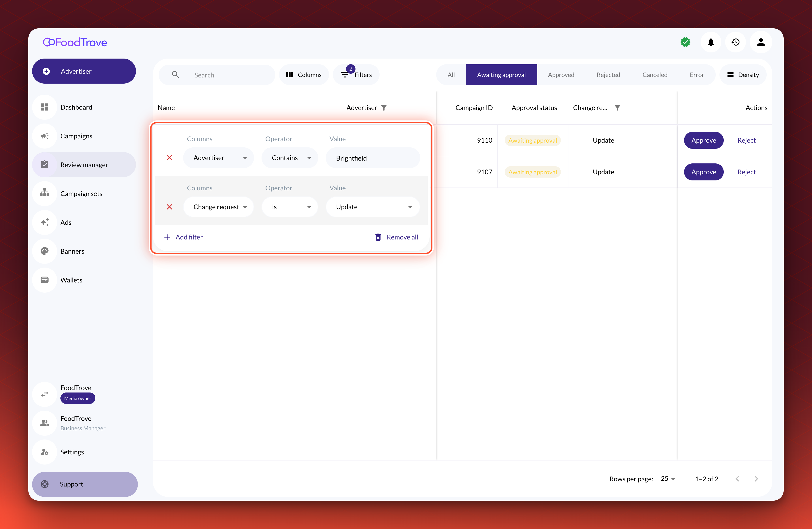Open Dashboard from the sidebar

click(84, 107)
